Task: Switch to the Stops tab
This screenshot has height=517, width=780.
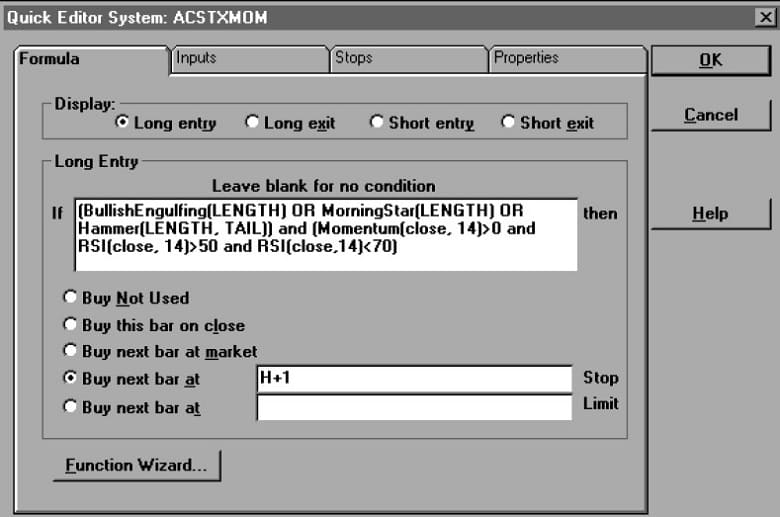Action: (x=353, y=58)
